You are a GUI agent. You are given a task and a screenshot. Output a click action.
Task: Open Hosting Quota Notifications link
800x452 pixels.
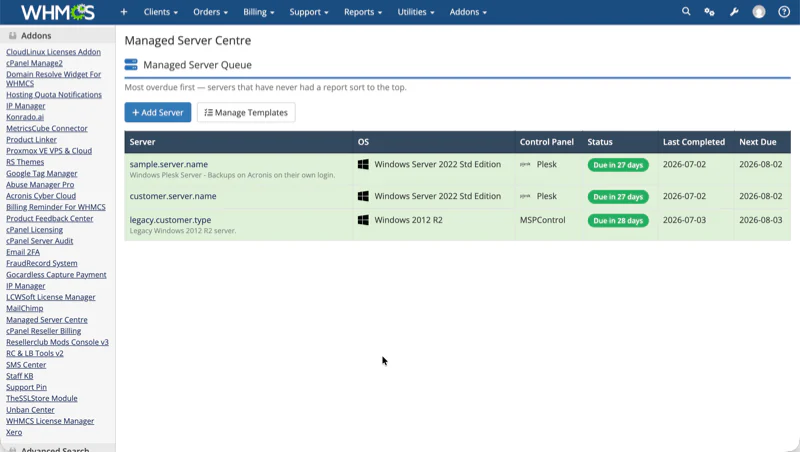pos(54,94)
